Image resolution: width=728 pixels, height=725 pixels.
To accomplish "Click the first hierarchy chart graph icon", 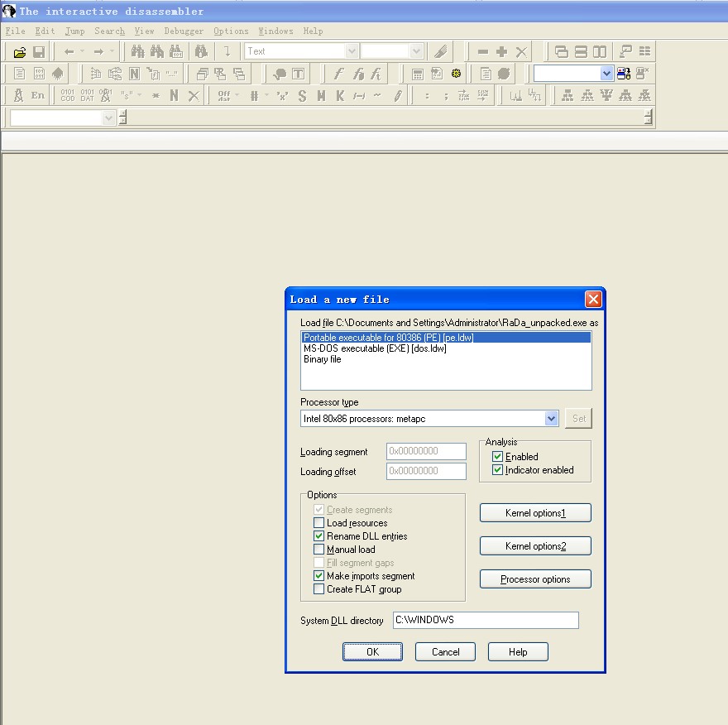I will pos(568,96).
